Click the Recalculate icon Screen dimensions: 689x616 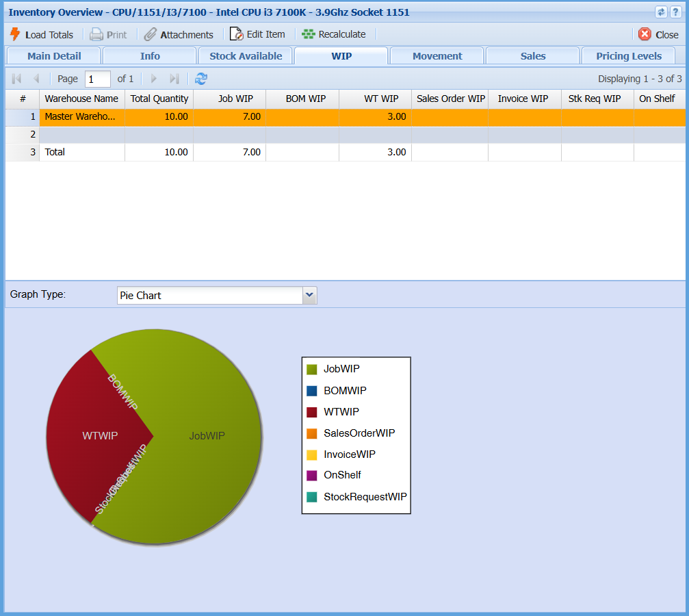coord(309,34)
